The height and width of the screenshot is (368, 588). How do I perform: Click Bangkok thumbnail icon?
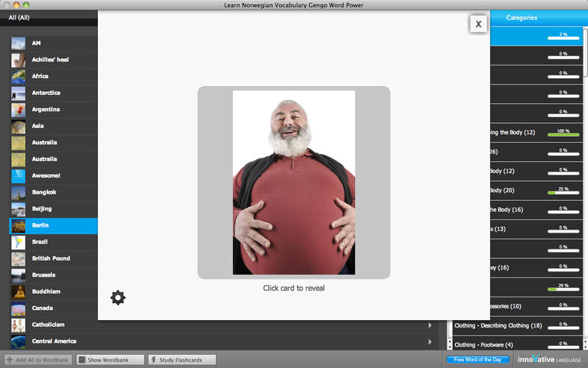pos(18,192)
